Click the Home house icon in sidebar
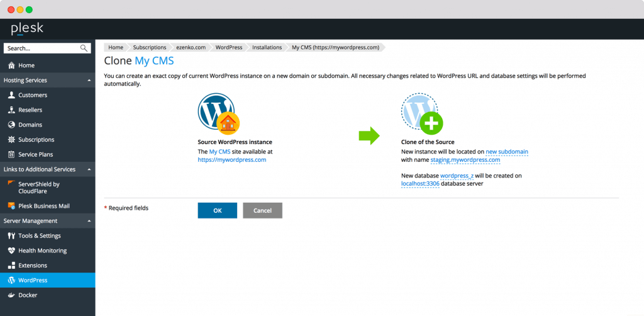 11,65
